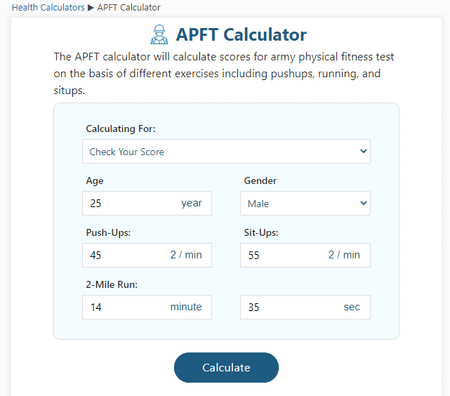Viewport: 450px width, 396px height.
Task: Click the year unit label in Age field
Action: click(x=191, y=203)
